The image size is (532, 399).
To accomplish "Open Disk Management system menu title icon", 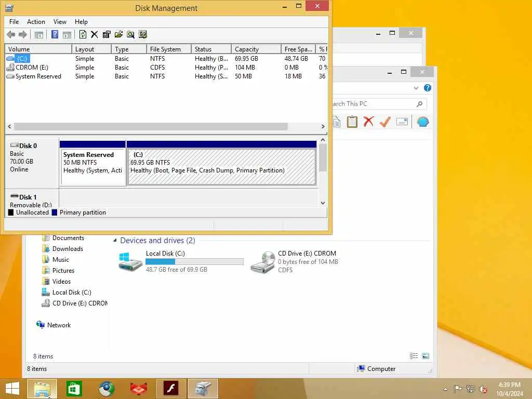I will [9, 8].
